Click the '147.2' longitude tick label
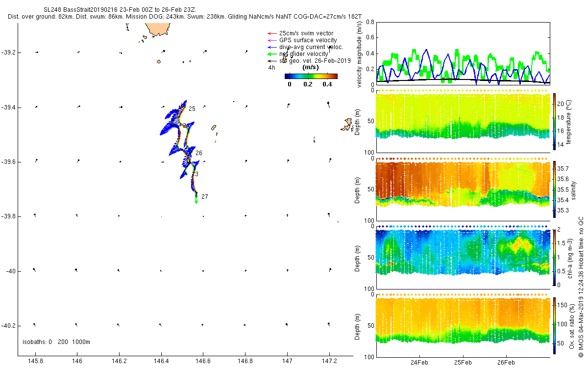588x368 pixels. point(329,361)
